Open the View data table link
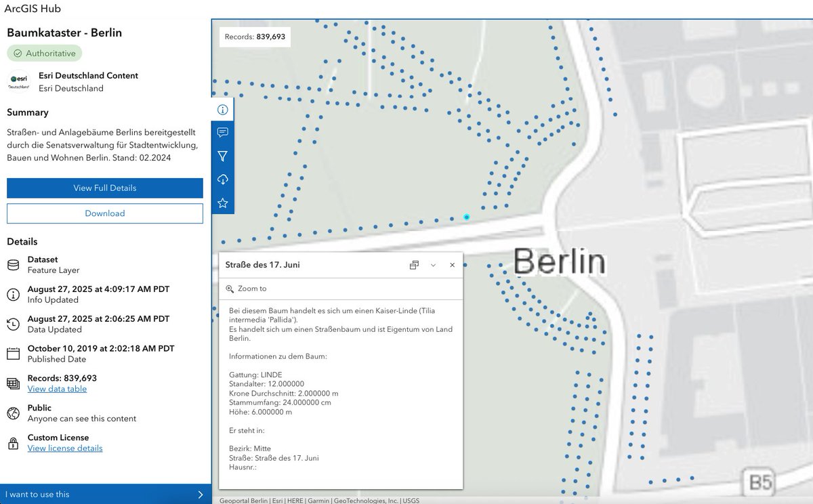Image resolution: width=813 pixels, height=504 pixels. [57, 389]
